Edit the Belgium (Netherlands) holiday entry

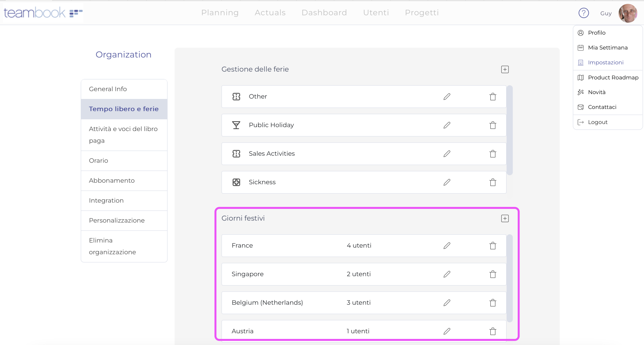(x=447, y=303)
